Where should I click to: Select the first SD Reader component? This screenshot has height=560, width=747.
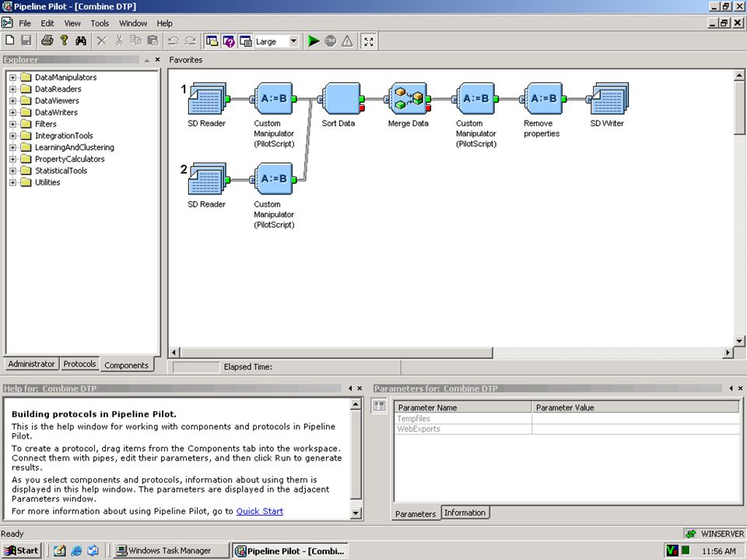coord(208,99)
